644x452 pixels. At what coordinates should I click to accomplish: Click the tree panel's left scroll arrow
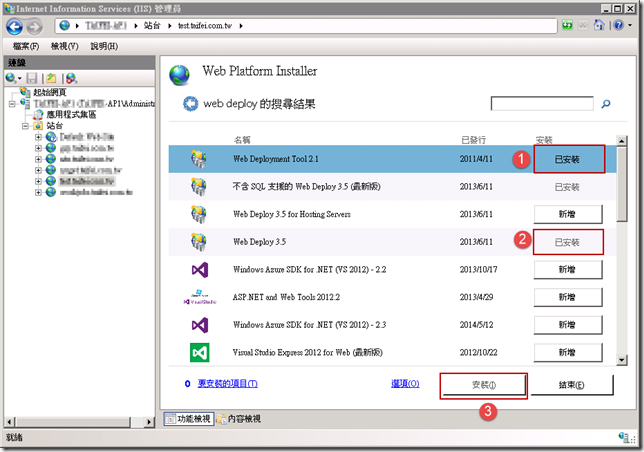tap(10, 422)
